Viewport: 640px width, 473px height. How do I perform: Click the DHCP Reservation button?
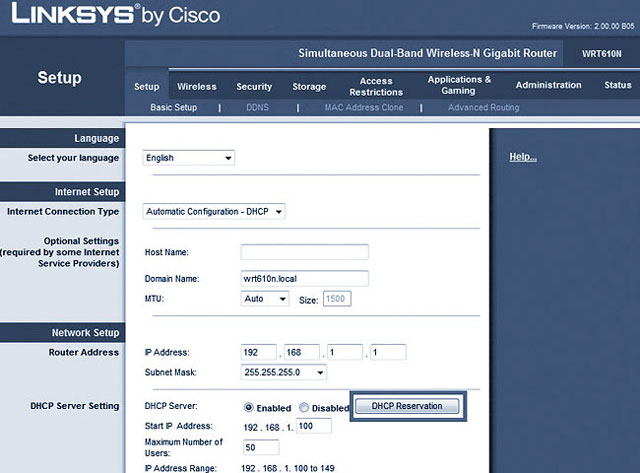point(407,406)
